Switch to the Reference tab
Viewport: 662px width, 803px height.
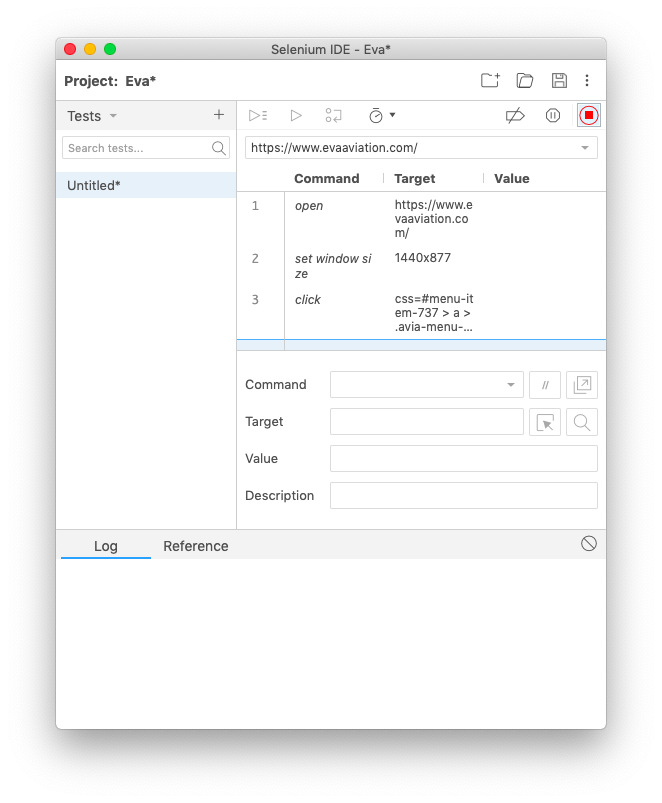pos(196,546)
